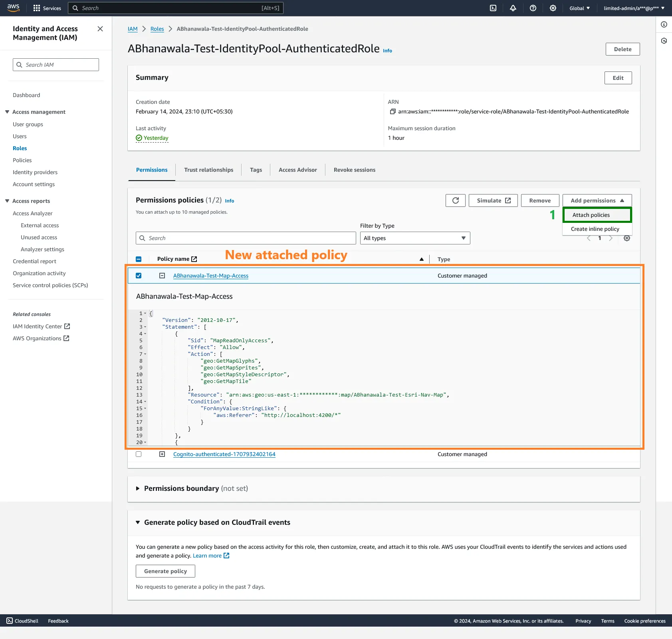This screenshot has width=672, height=639.
Task: Collapse the ABhanawala-Test-Map-Access policy row
Action: [162, 276]
